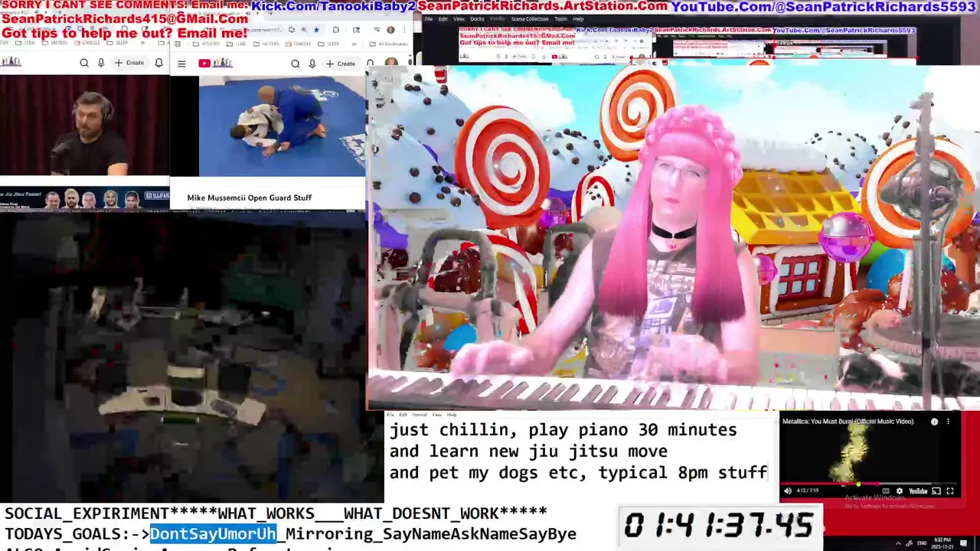Click voice search mic in left YouTube window
Screen dimensions: 980x551
pos(101,63)
